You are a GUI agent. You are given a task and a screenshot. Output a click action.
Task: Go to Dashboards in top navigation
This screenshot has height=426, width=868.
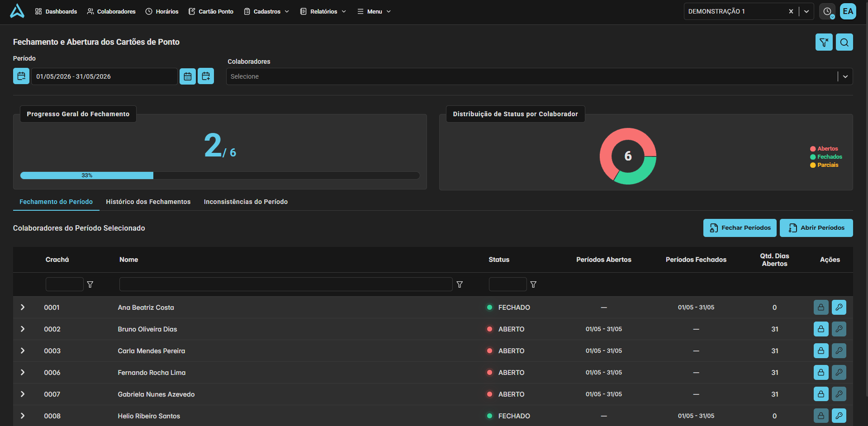tap(56, 11)
